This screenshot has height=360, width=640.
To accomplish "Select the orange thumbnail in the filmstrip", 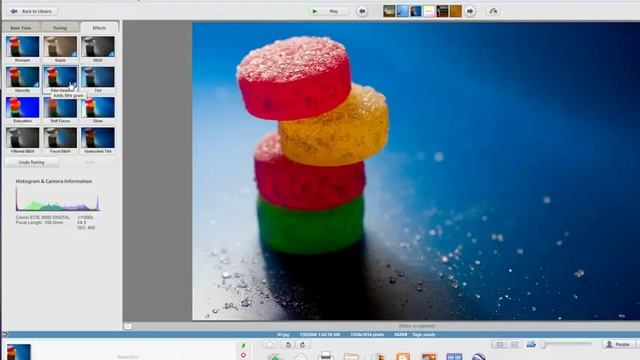I will point(456,11).
